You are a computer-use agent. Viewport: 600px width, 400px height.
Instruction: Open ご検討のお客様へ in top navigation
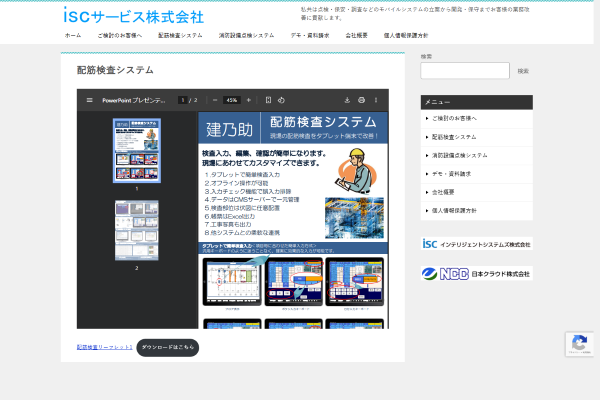119,36
